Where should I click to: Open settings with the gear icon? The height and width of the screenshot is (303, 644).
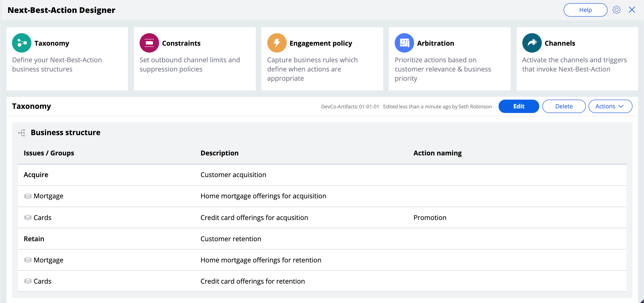[x=616, y=10]
